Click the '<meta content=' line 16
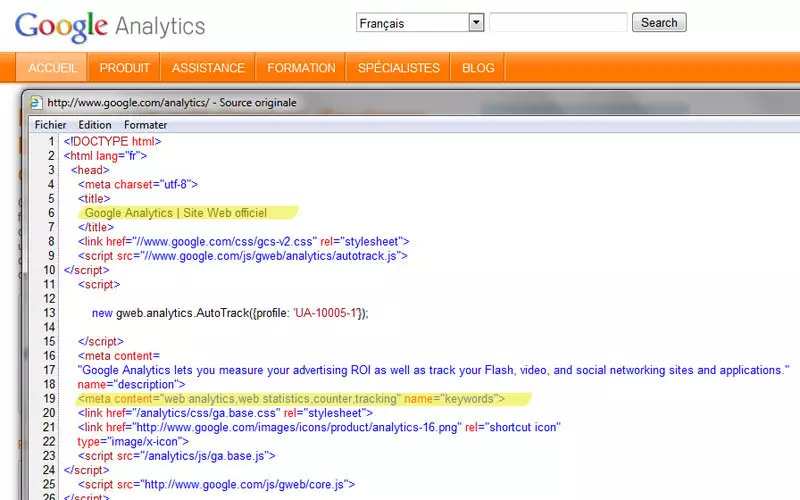Viewport: 800px width, 500px height. [x=119, y=356]
